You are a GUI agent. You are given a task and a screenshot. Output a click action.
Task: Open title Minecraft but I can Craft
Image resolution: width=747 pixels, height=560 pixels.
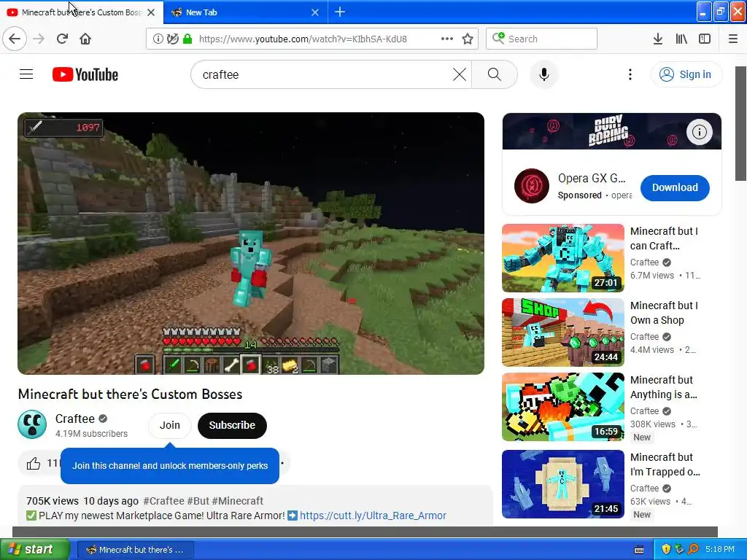click(x=664, y=238)
